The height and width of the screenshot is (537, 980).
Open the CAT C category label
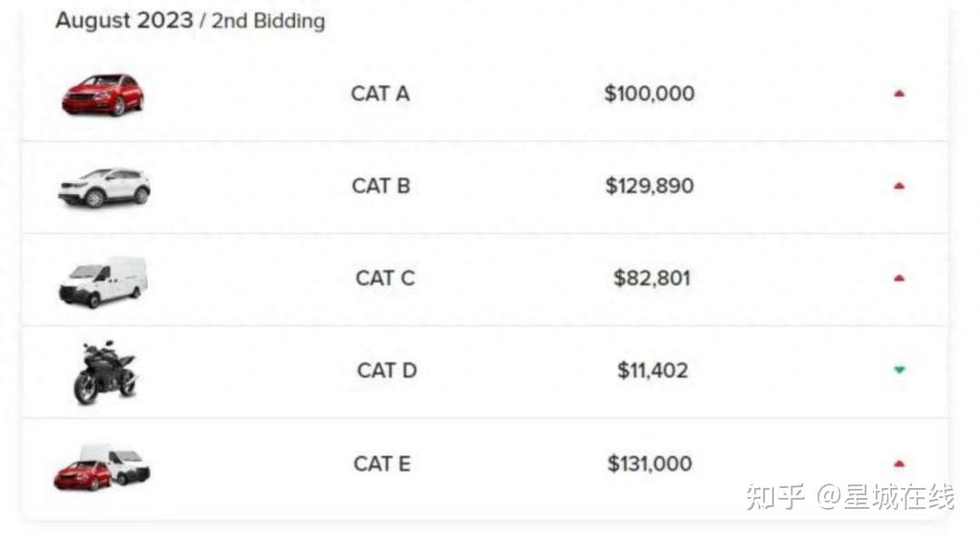click(x=385, y=278)
